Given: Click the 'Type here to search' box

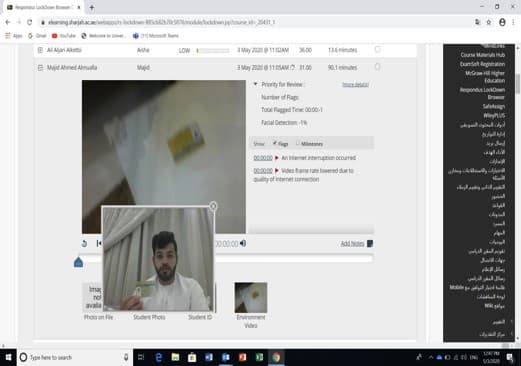Looking at the screenshot, I should pyautogui.click(x=75, y=357).
